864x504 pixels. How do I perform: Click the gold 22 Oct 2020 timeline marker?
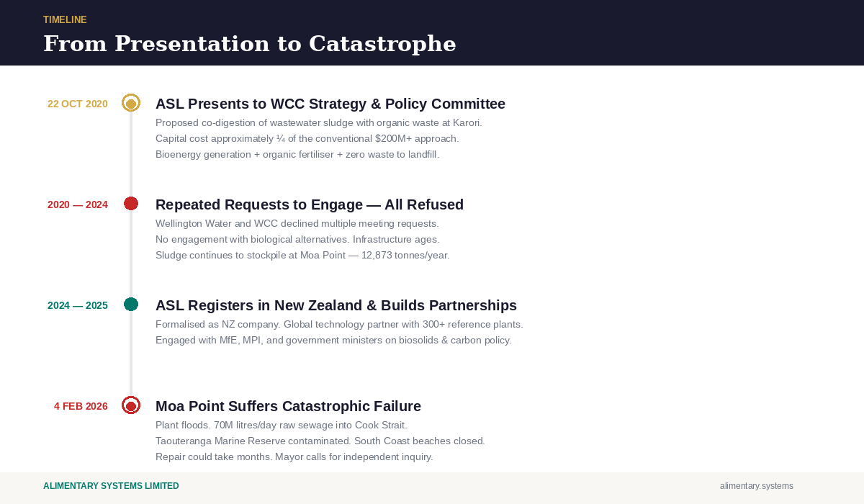pos(131,103)
